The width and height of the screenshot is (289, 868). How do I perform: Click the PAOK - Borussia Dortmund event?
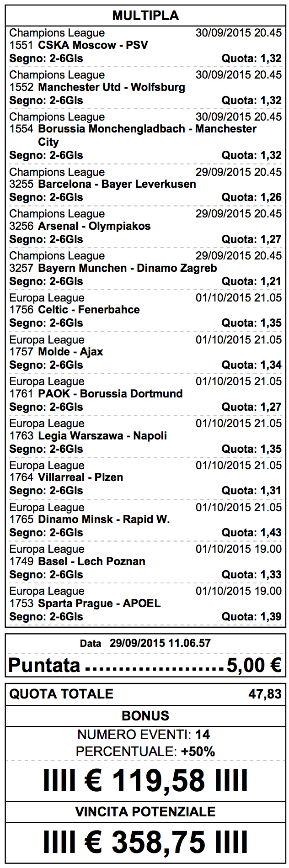tap(110, 394)
